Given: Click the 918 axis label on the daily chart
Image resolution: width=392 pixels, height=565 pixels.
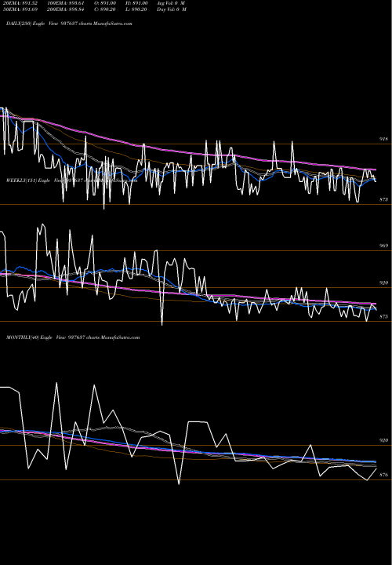Looking at the screenshot, I should [x=383, y=139].
